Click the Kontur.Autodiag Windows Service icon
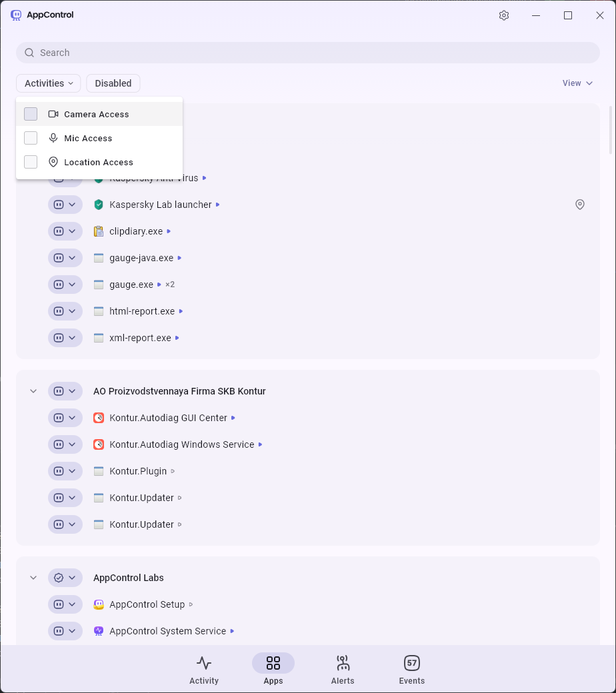 pyautogui.click(x=99, y=444)
